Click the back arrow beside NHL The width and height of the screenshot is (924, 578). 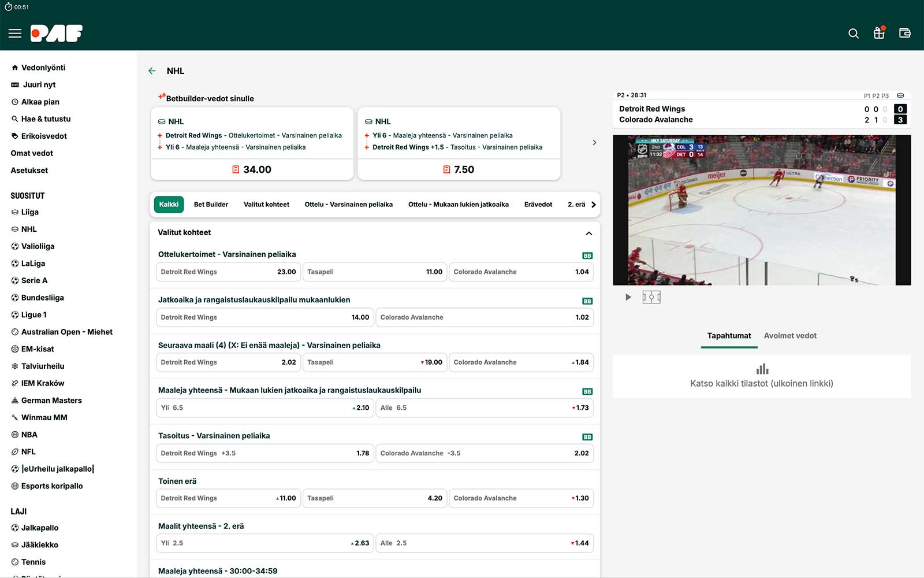[x=152, y=71]
